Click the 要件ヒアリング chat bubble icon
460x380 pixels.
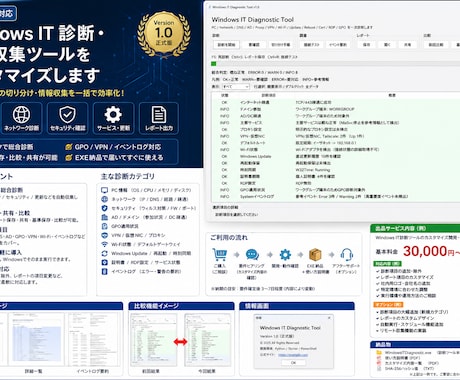(252, 255)
